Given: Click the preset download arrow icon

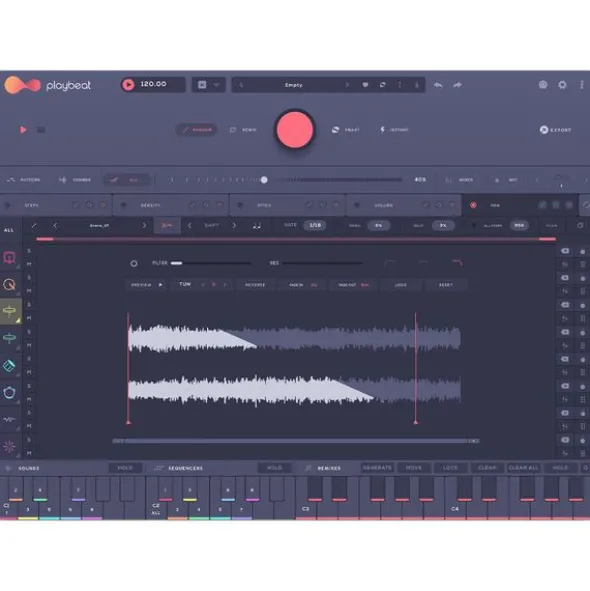Looking at the screenshot, I should 417,85.
